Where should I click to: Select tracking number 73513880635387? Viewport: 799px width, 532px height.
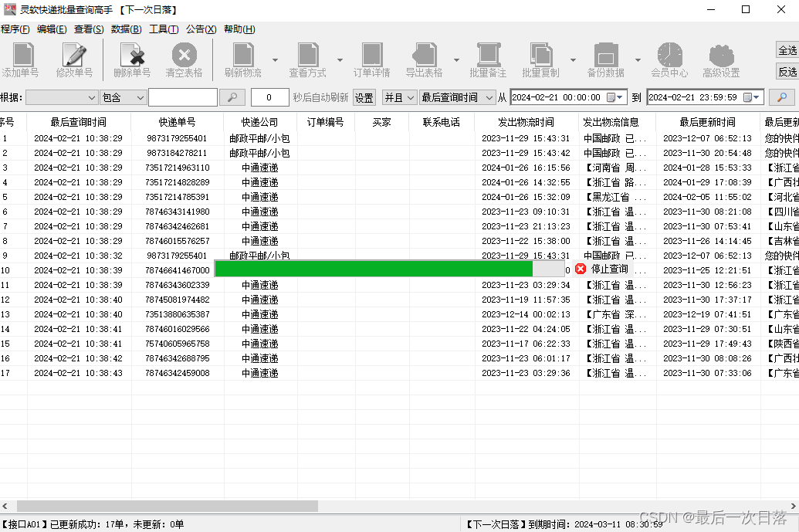point(178,314)
